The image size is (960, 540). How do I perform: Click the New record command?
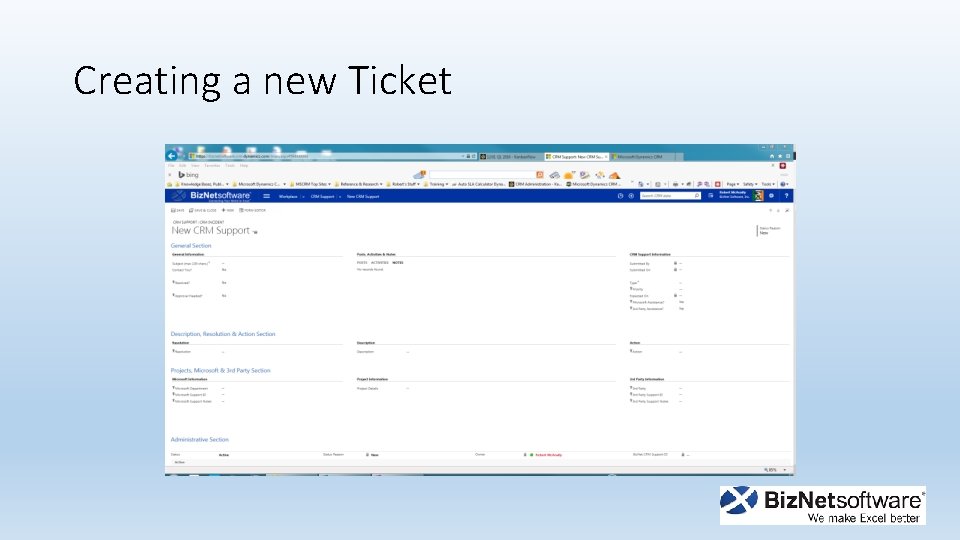pos(228,210)
